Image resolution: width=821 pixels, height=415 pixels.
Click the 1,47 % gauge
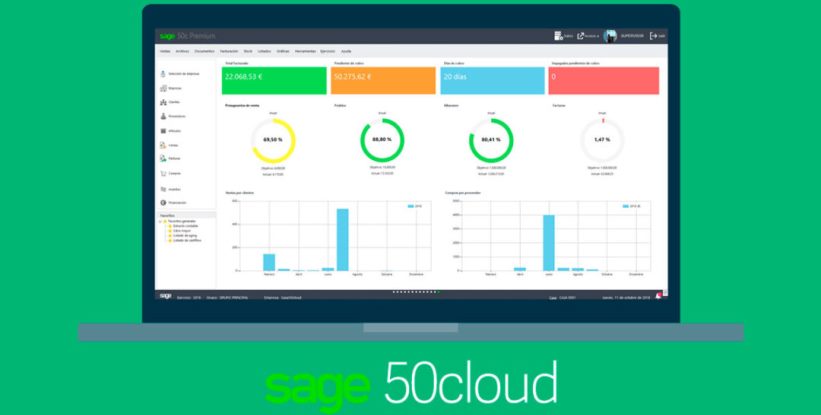tap(602, 140)
